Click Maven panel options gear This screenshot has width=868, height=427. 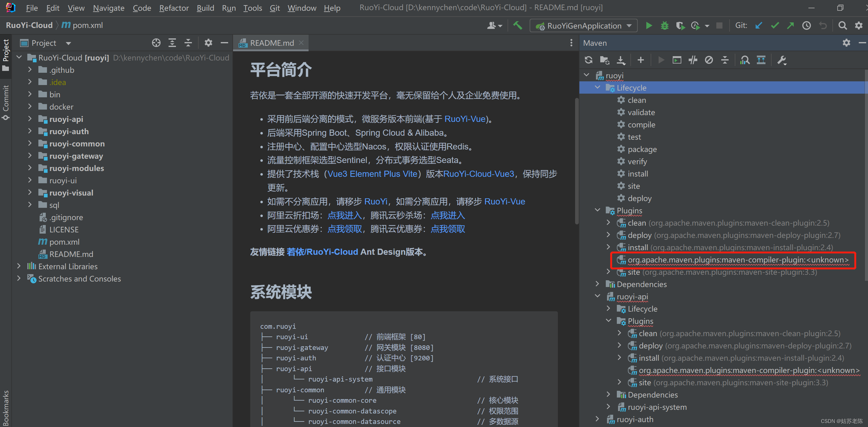pos(846,43)
